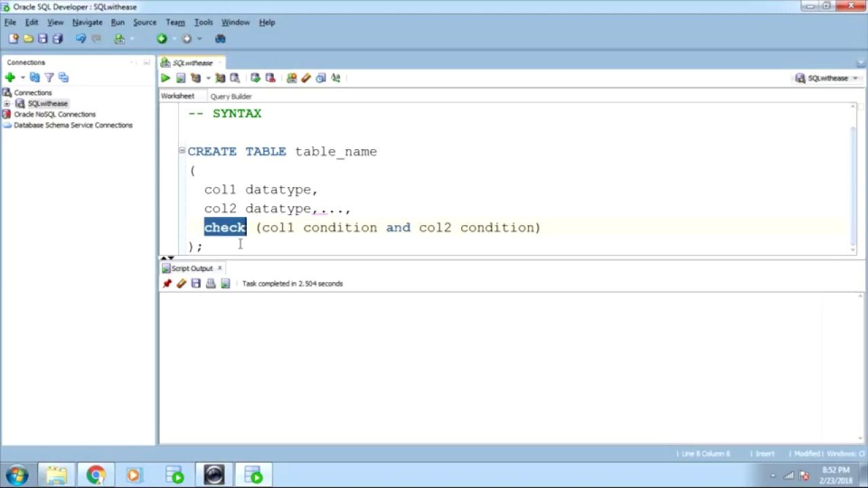Open Forward button history dropdown arrow
Viewport: 868px width, 488px height.
(199, 39)
